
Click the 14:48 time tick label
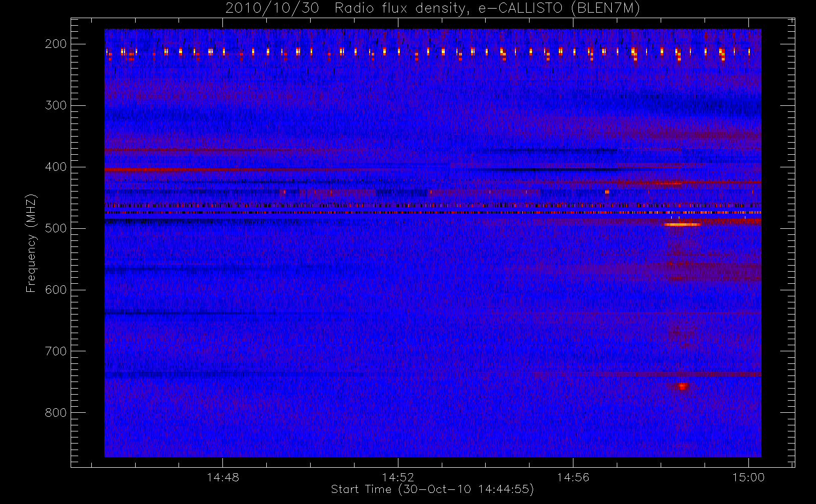(223, 477)
